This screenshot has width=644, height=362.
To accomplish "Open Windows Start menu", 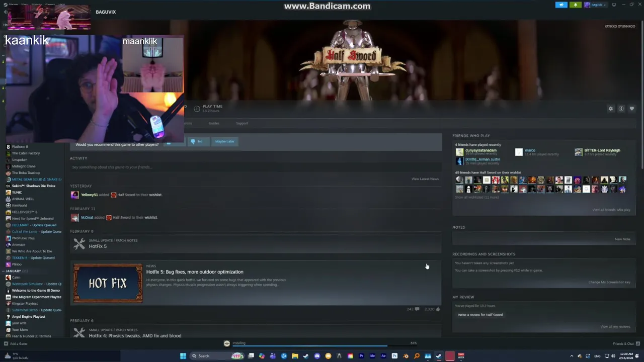I will [183, 356].
